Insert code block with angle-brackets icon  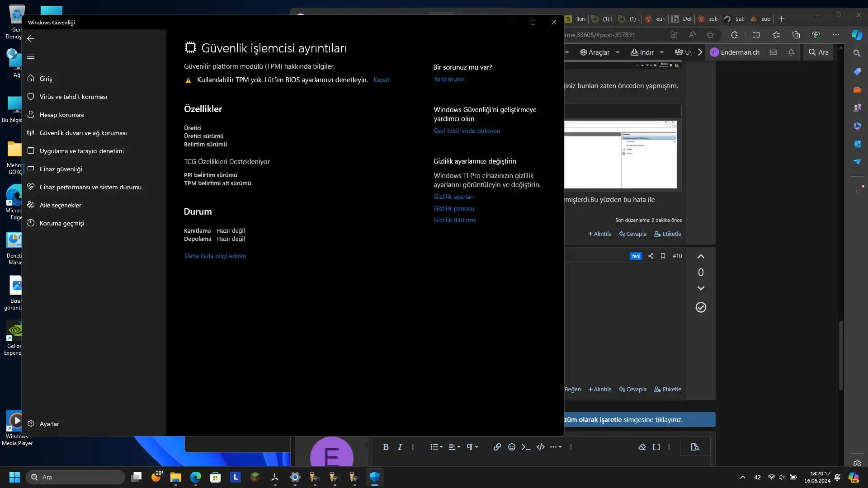point(541,447)
